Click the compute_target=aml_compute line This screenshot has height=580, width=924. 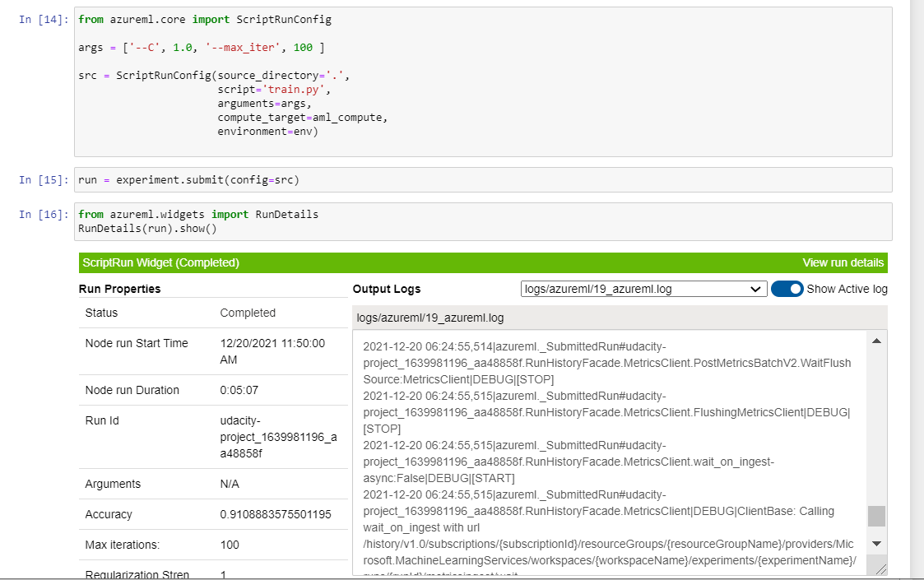tap(302, 118)
